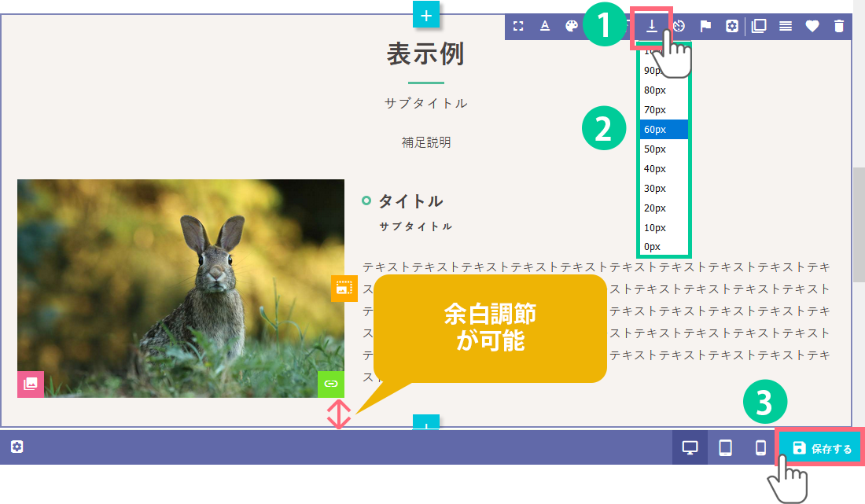This screenshot has width=865, height=504.
Task: Open the text color tool
Action: (x=545, y=26)
